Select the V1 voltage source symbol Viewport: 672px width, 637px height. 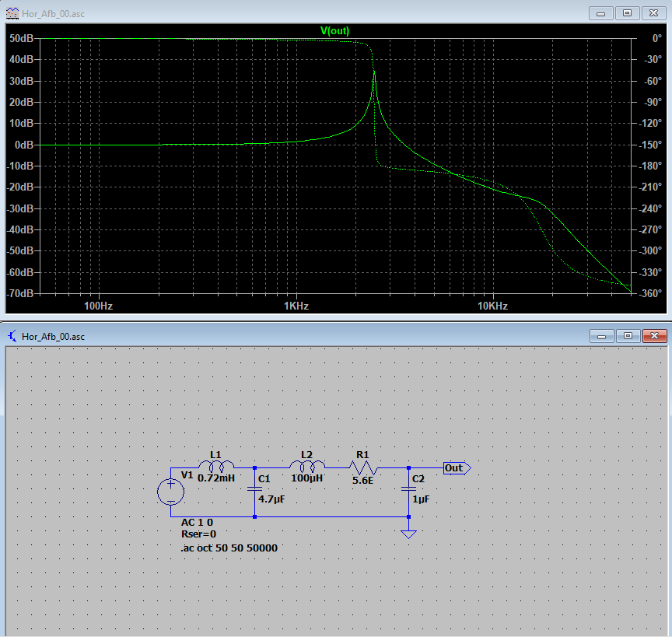pos(170,492)
